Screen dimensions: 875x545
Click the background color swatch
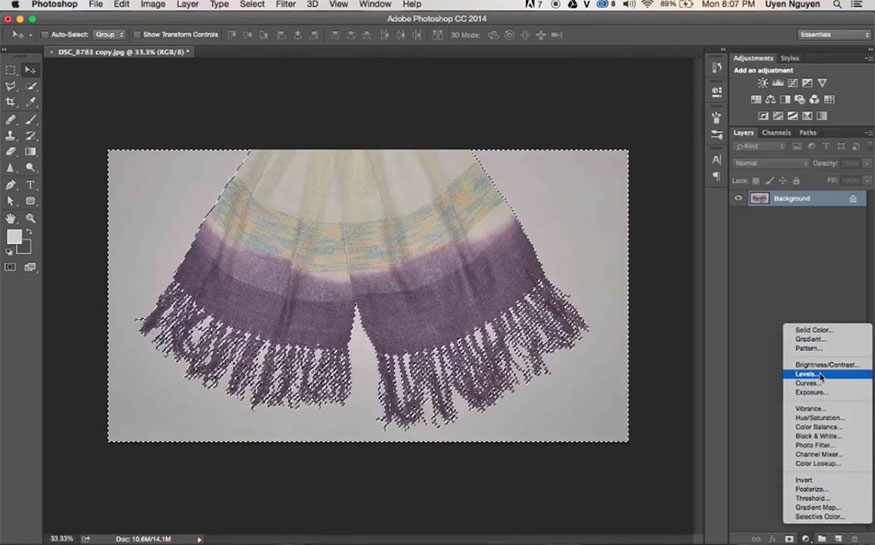click(26, 249)
